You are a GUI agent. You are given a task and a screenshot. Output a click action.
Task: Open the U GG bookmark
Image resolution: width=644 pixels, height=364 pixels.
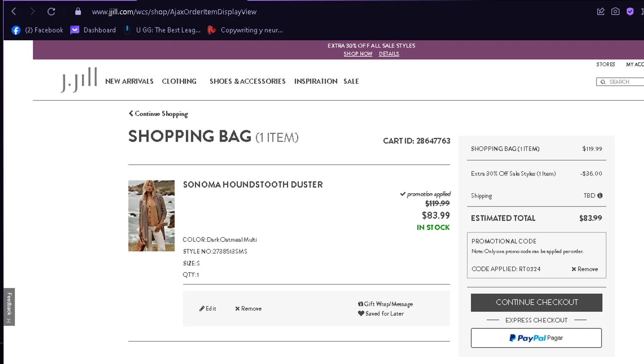[x=162, y=30]
